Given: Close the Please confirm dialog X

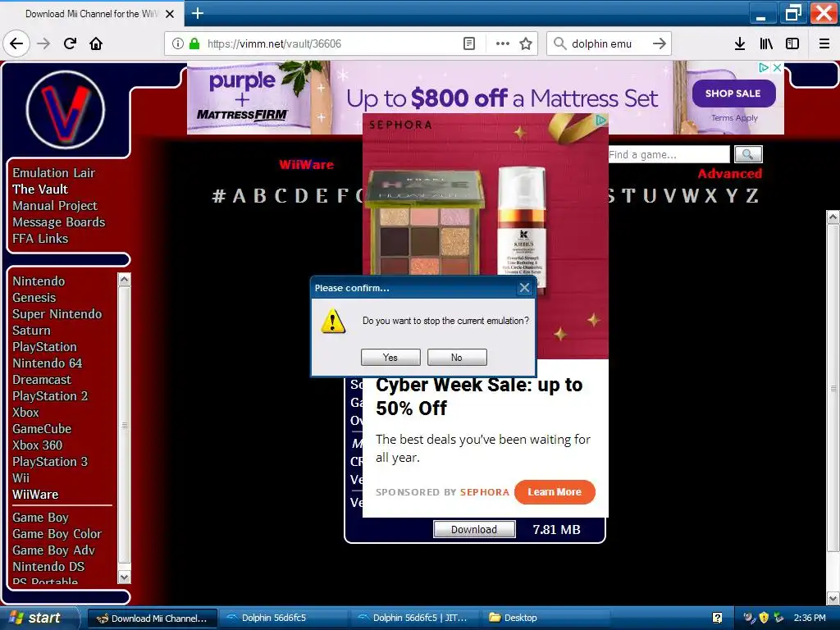Looking at the screenshot, I should tap(524, 288).
